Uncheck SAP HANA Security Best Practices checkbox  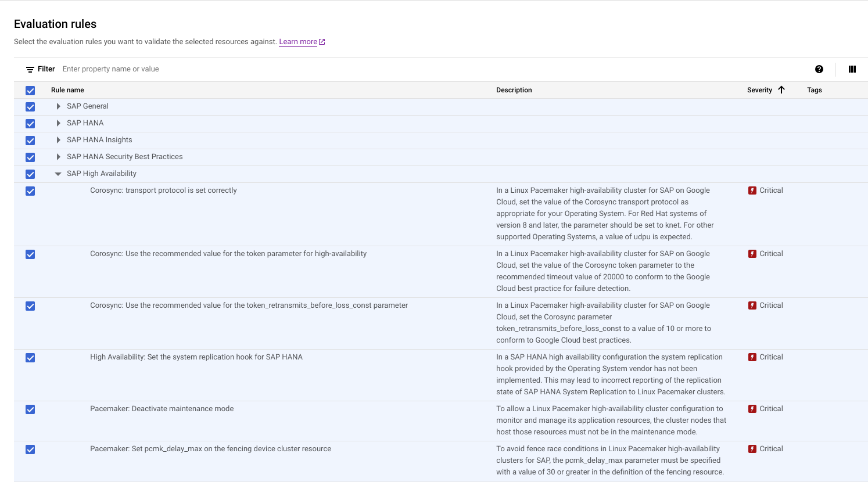coord(30,157)
